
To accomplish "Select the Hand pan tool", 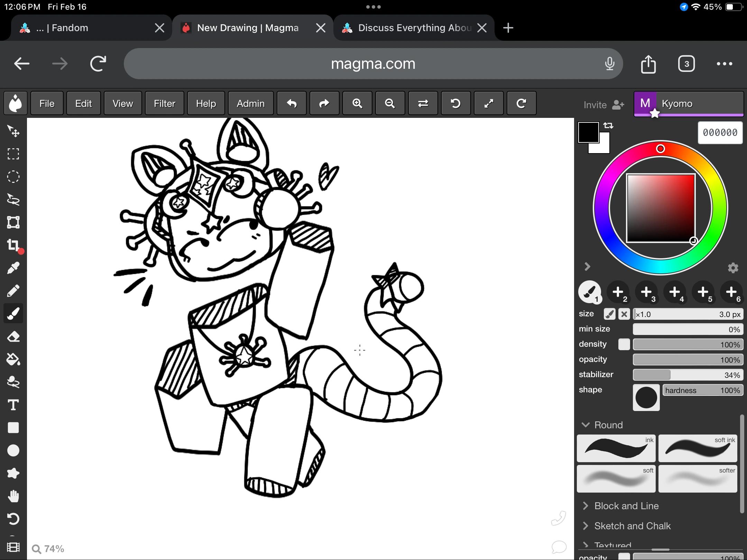I will pos(13,496).
